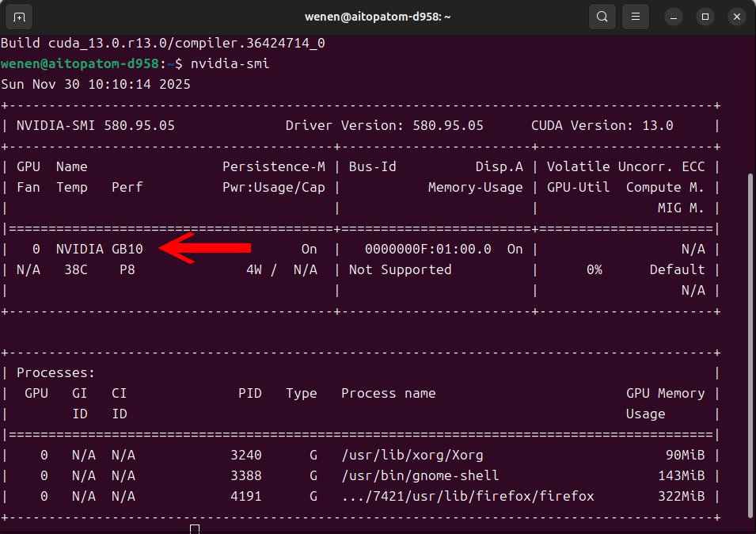756x534 pixels.
Task: Open the hamburger main menu
Action: 634,17
